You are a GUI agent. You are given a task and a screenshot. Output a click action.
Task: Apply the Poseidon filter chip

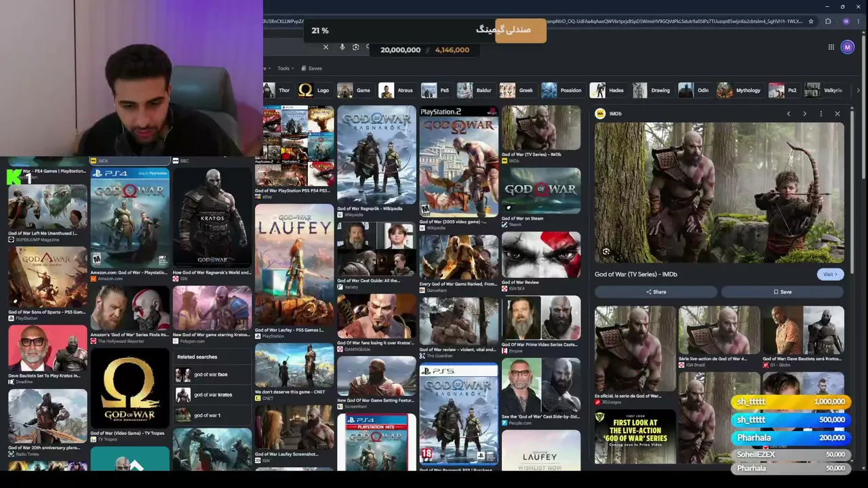pyautogui.click(x=562, y=90)
